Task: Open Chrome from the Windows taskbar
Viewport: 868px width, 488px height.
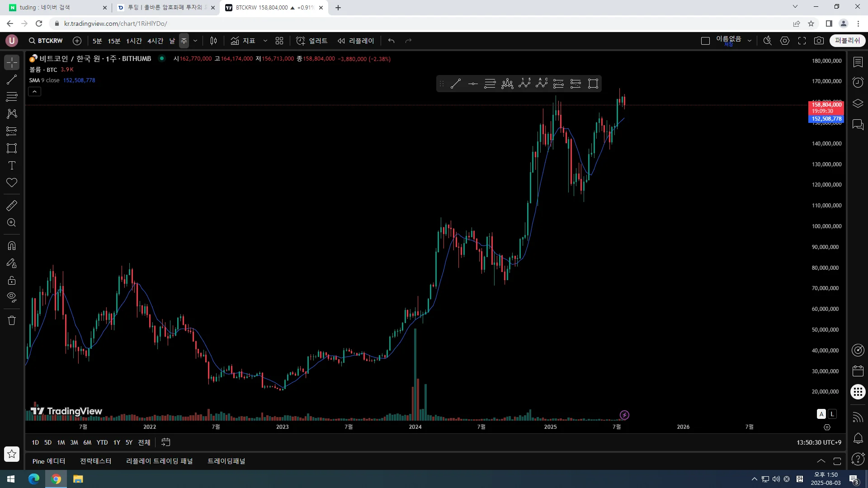Action: point(56,479)
